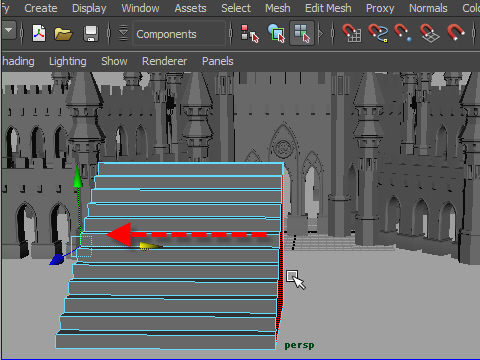Open the Panels menu
This screenshot has width=480, height=360.
pyautogui.click(x=218, y=61)
